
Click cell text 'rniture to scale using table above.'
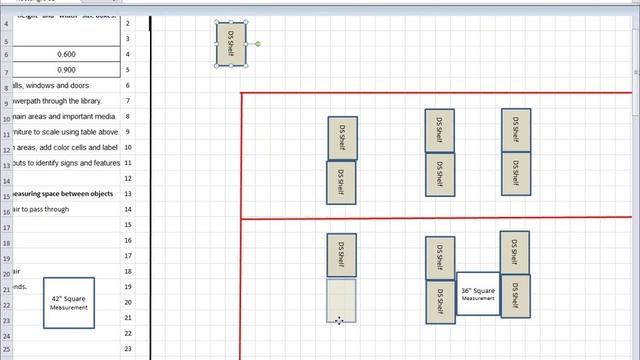click(x=66, y=132)
